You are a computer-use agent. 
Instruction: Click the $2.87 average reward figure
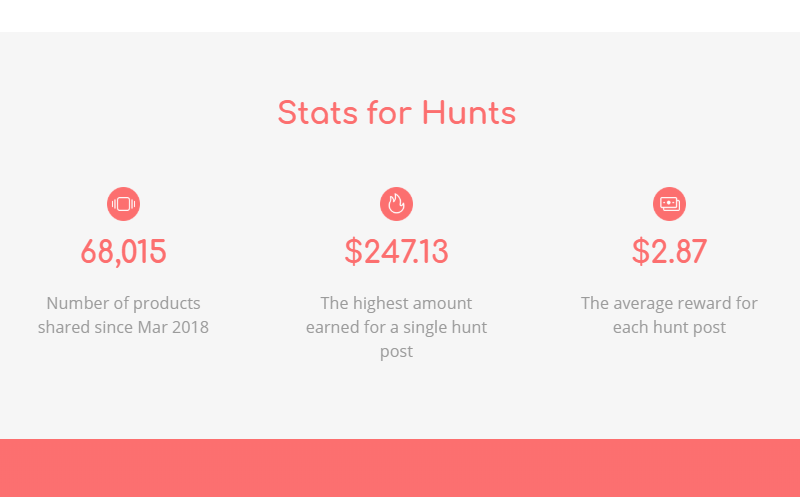[x=669, y=252]
